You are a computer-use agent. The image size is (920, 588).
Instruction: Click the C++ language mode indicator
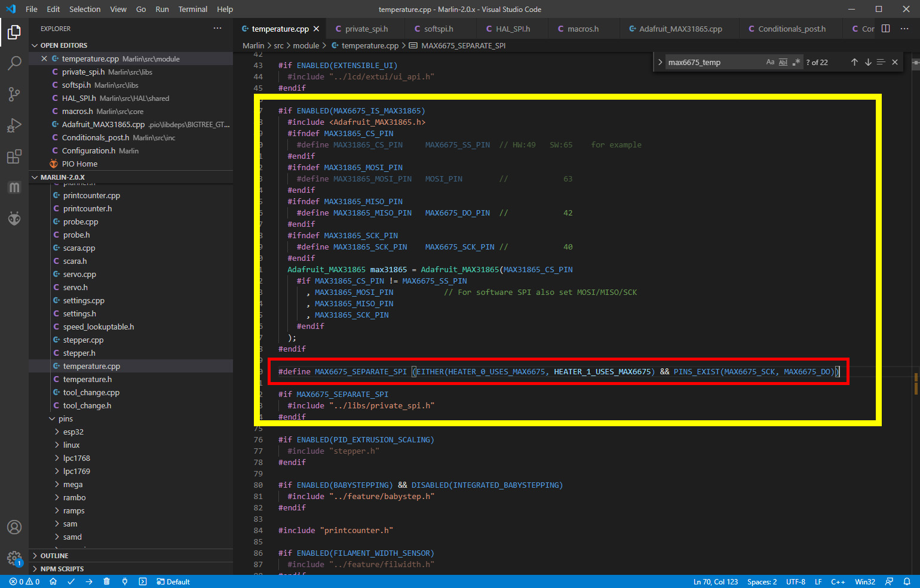pos(838,581)
